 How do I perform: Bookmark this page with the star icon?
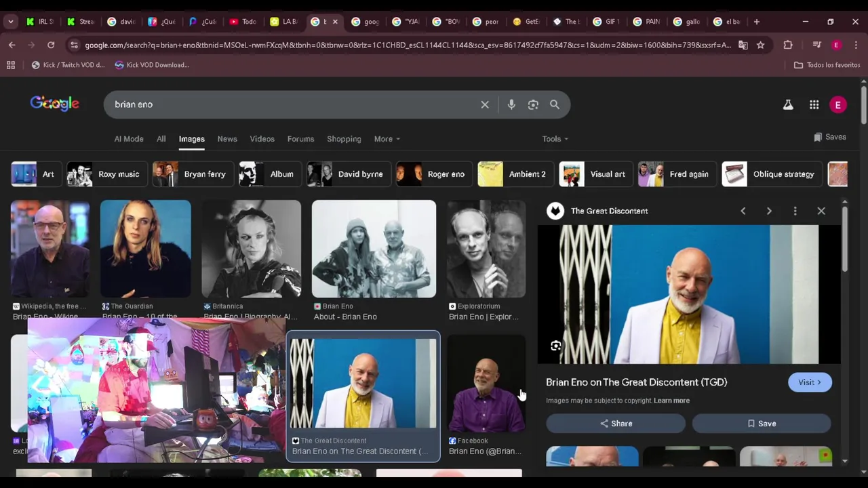point(761,45)
